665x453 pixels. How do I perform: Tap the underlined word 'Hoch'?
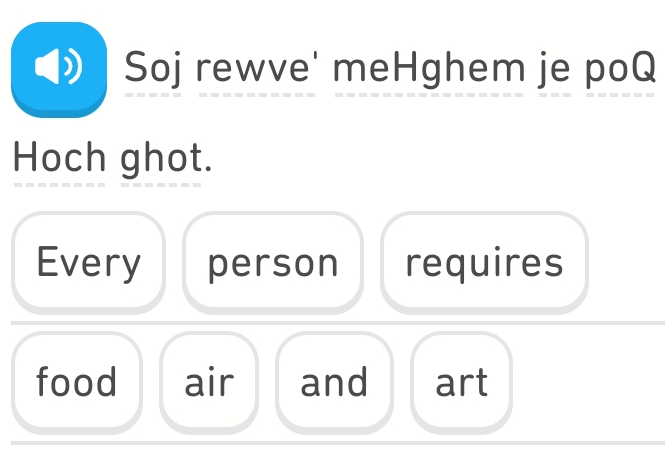tap(60, 158)
